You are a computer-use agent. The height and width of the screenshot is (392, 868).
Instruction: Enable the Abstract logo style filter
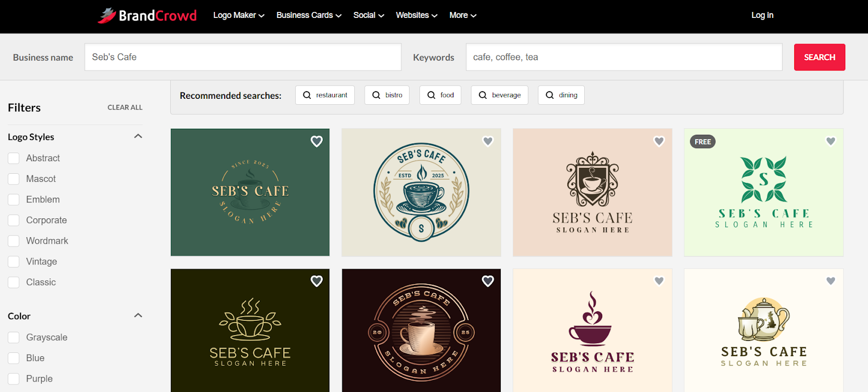coord(14,159)
